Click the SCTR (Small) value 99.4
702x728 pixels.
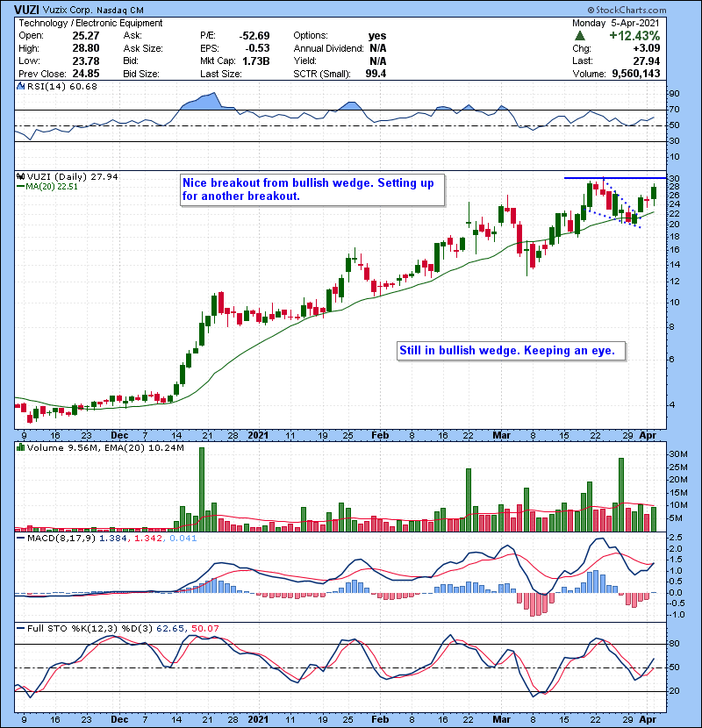376,74
